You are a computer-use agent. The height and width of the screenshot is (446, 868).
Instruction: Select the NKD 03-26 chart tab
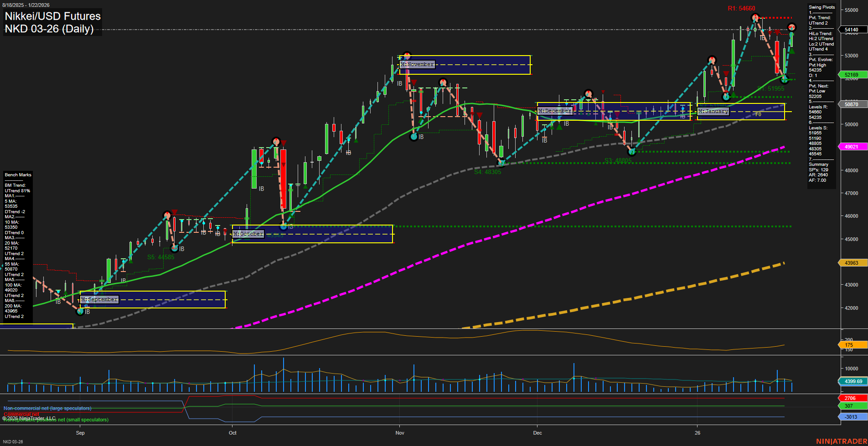pos(14,441)
